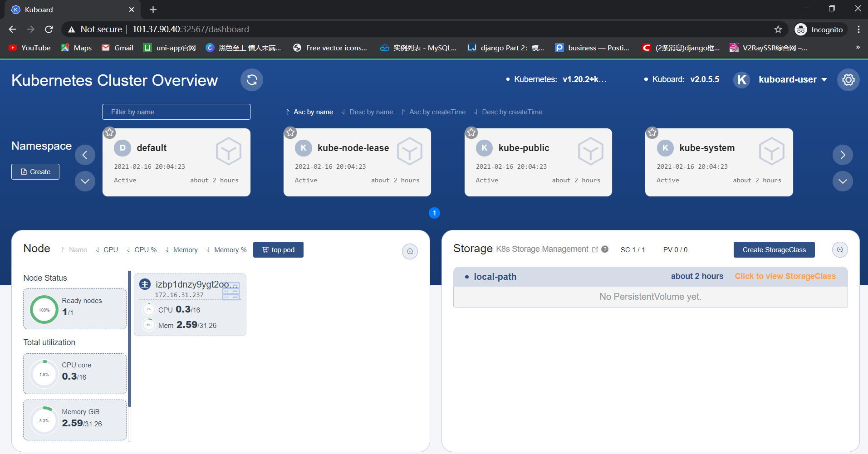Click the CPU core 1.9% gauge
This screenshot has width=868, height=454.
click(x=44, y=375)
